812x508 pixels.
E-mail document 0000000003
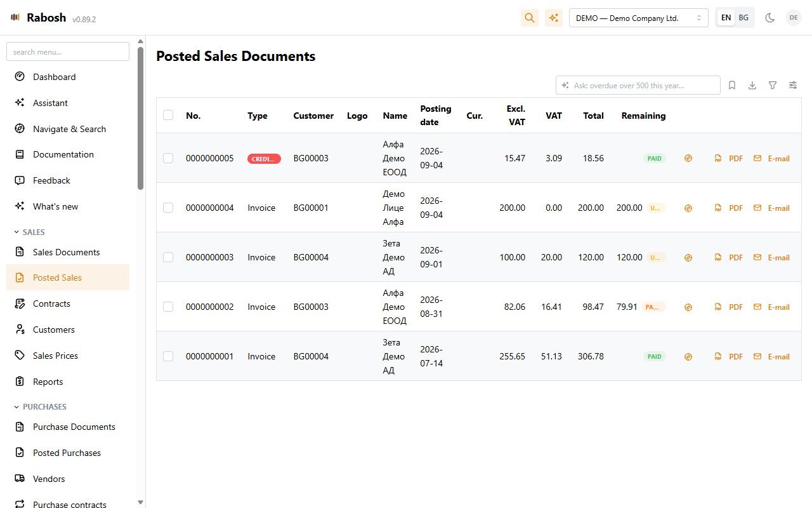tap(771, 257)
